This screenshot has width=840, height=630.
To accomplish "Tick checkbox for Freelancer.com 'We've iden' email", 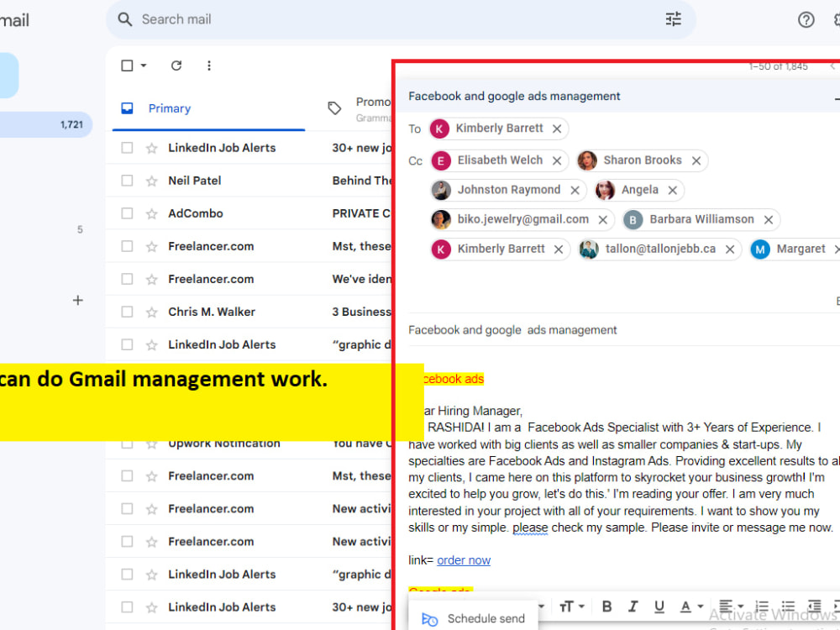I will pyautogui.click(x=127, y=279).
